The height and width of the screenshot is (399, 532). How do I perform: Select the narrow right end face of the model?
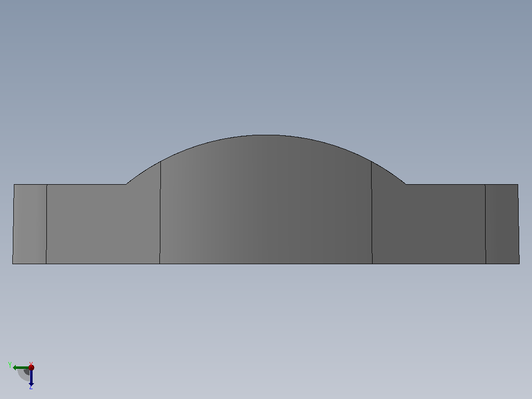pos(502,224)
